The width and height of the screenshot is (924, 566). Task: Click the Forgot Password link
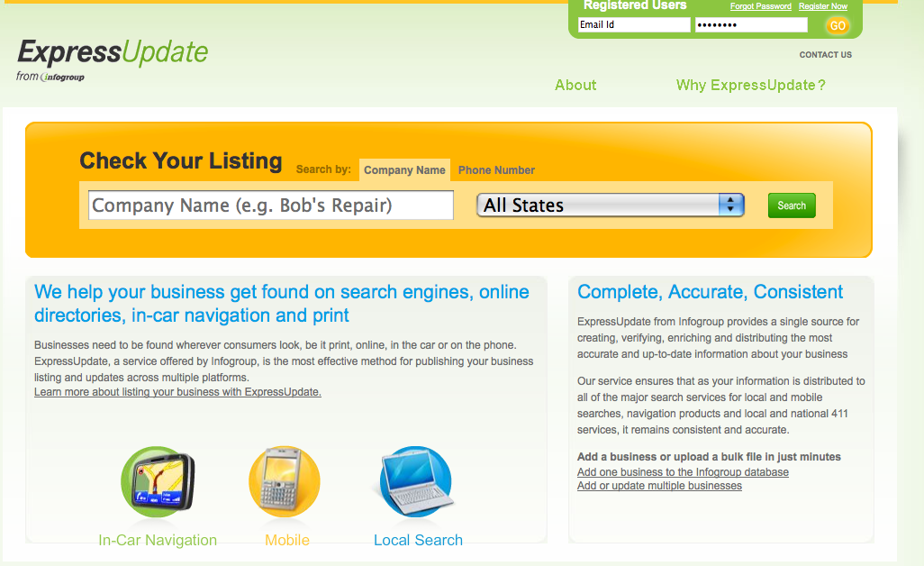pyautogui.click(x=760, y=6)
